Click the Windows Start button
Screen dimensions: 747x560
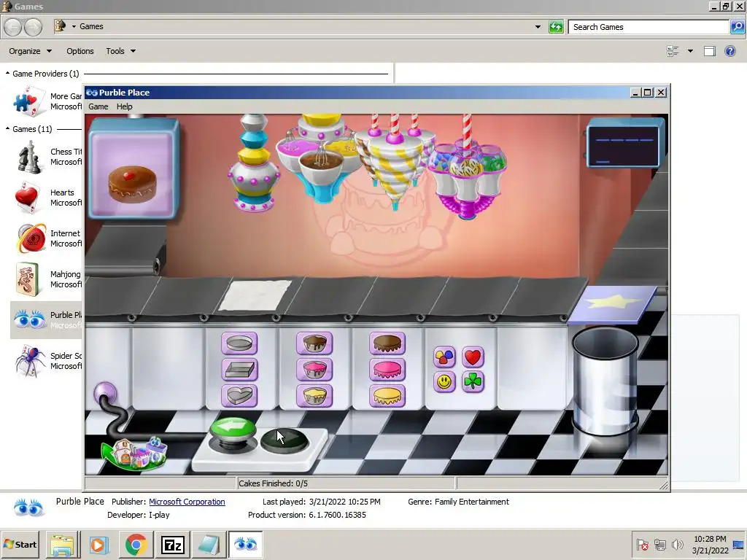[20, 544]
